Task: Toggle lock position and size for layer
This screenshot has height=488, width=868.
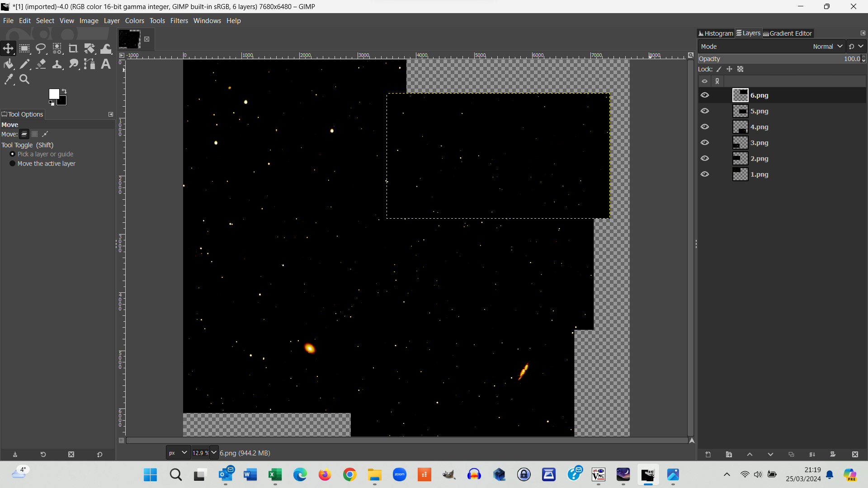Action: pos(729,69)
